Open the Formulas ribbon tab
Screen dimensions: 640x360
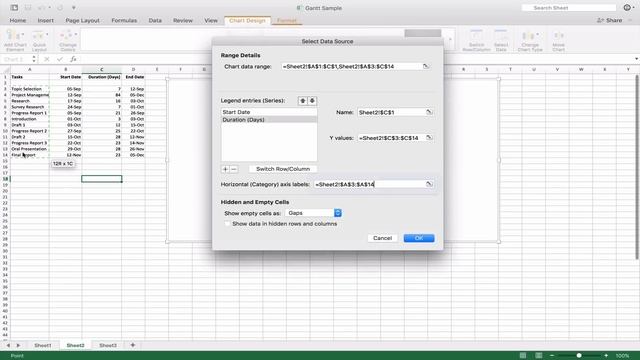coord(124,20)
